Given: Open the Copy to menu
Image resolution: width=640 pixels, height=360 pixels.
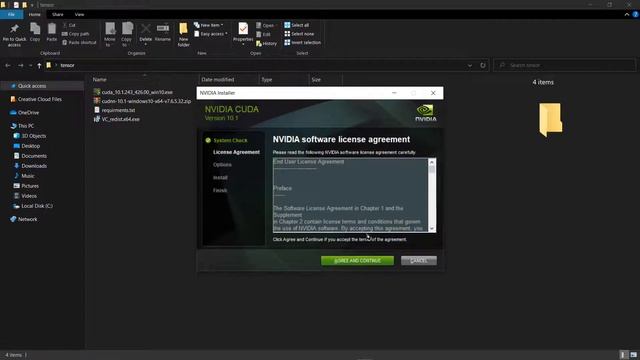Looking at the screenshot, I should (127, 35).
